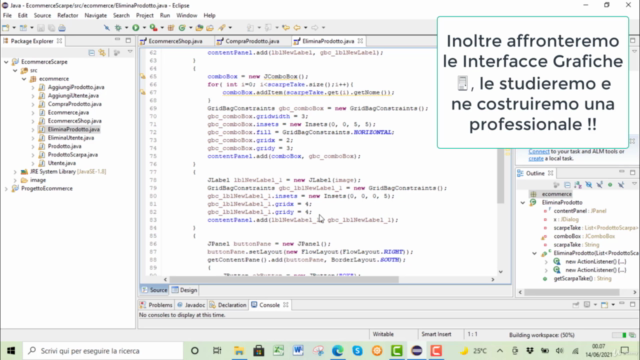Open the Navigate menu
Image resolution: width=640 pixels, height=360 pixels.
click(96, 16)
